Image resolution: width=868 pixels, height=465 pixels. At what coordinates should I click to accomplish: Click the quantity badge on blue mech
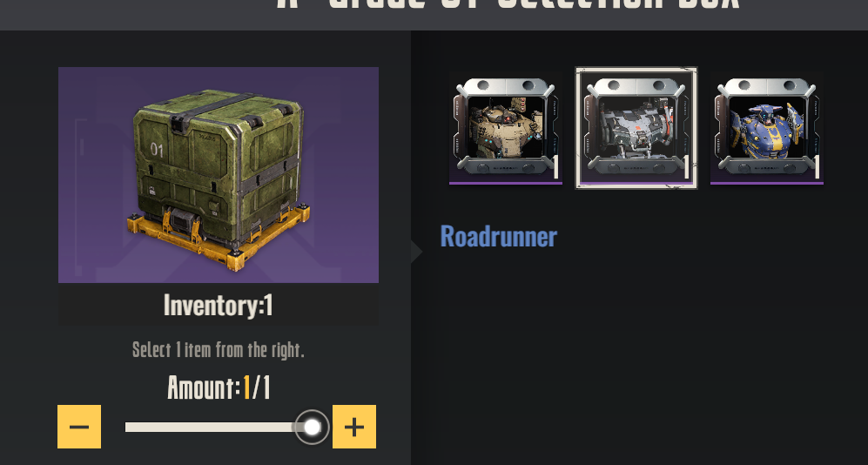coord(818,167)
